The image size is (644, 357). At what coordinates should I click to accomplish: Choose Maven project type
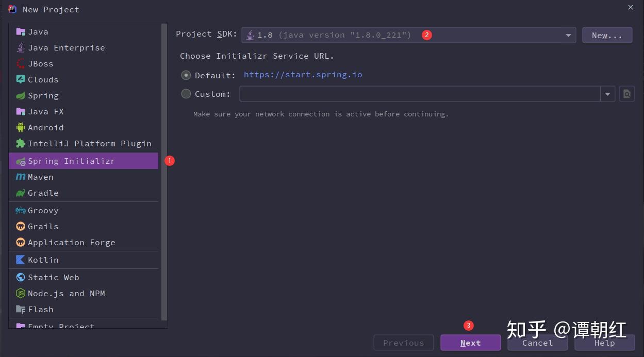[x=84, y=177]
